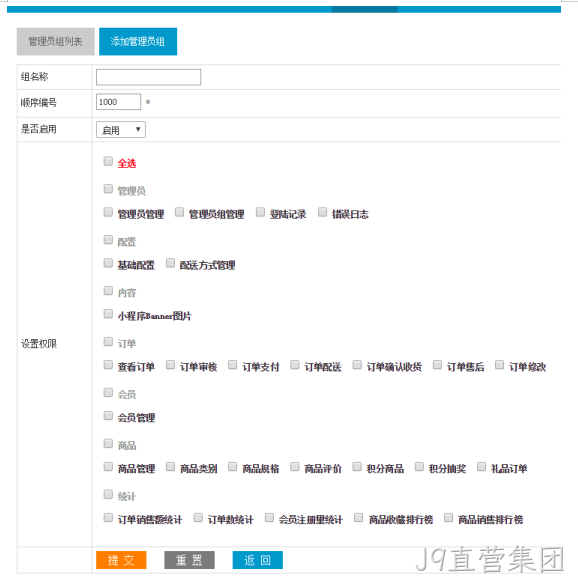Screen dimensions: 578x584
Task: Select the 订单 group checkbox
Action: (x=108, y=342)
